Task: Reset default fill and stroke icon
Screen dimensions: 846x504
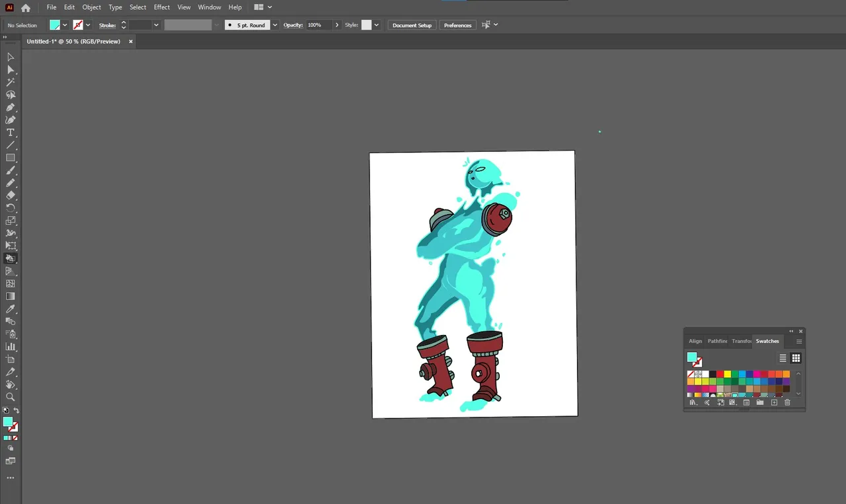Action: (6, 410)
